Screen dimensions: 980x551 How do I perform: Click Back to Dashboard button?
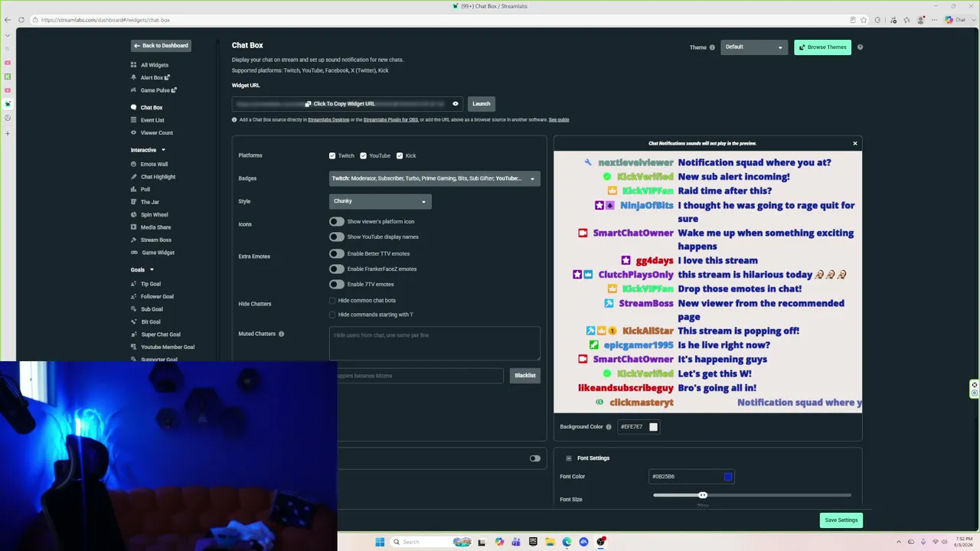(161, 46)
